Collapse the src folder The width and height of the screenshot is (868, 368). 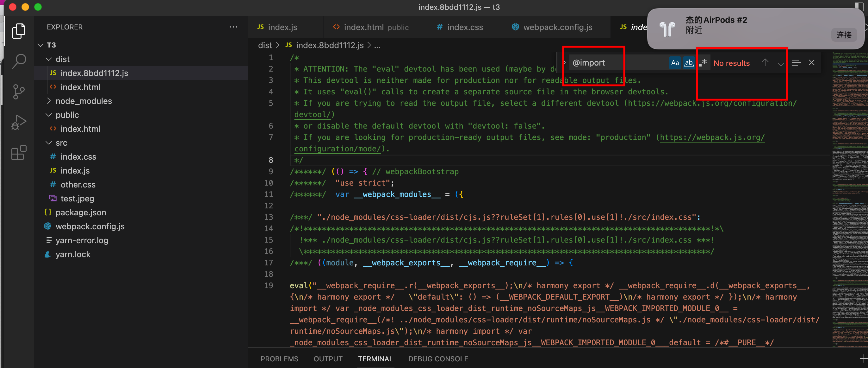[x=49, y=143]
